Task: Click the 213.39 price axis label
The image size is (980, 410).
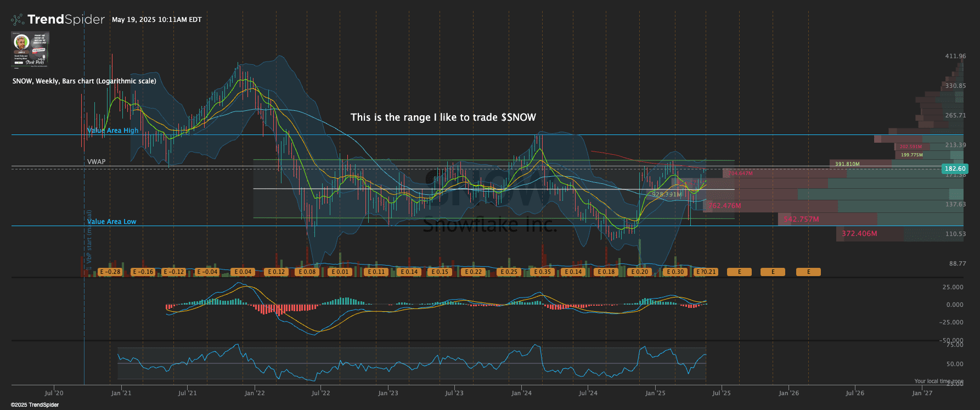Action: pos(955,145)
